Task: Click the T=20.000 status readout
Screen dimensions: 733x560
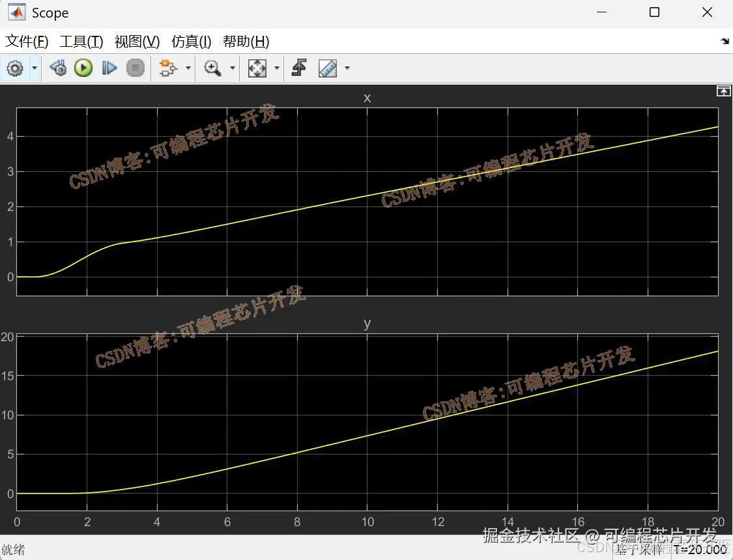Action: (x=700, y=550)
